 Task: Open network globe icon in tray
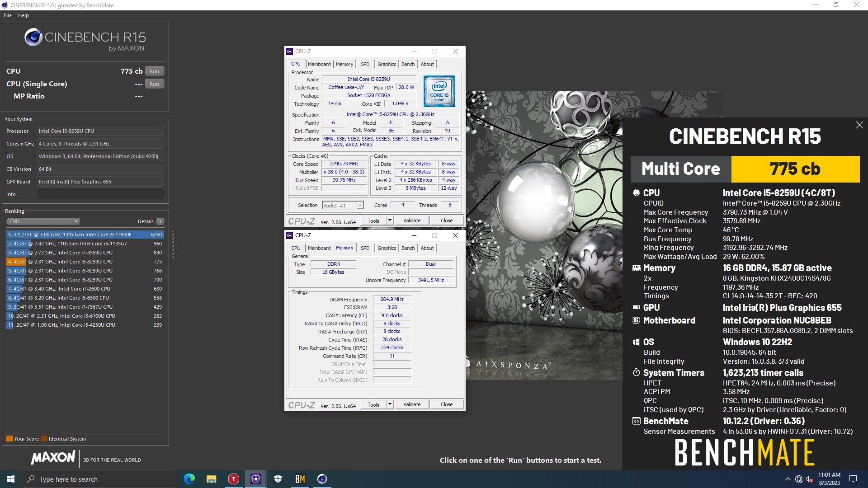tap(799, 479)
